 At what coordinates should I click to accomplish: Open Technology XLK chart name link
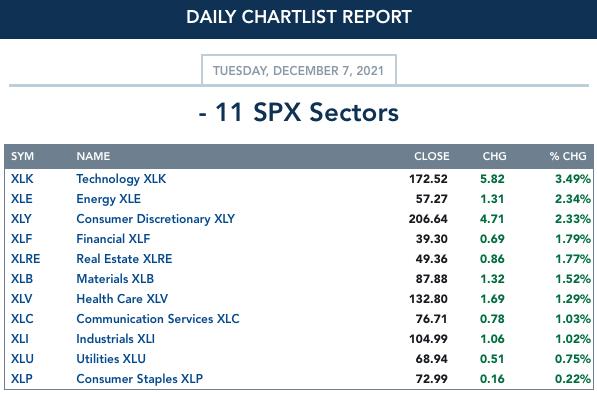click(121, 179)
